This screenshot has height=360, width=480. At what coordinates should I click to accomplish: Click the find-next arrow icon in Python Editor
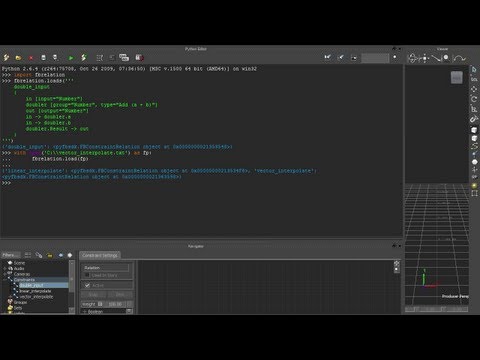(x=341, y=57)
